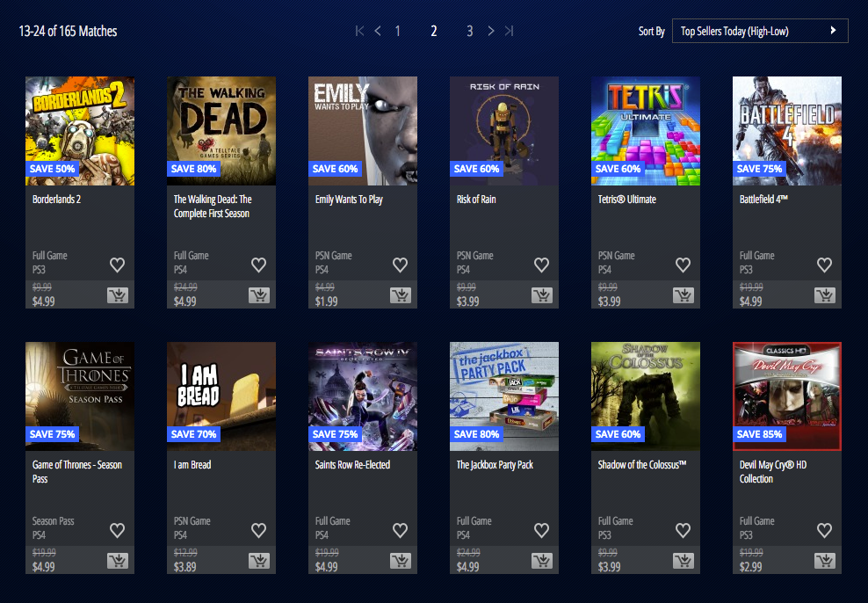Go to next page using the arrow

[490, 32]
